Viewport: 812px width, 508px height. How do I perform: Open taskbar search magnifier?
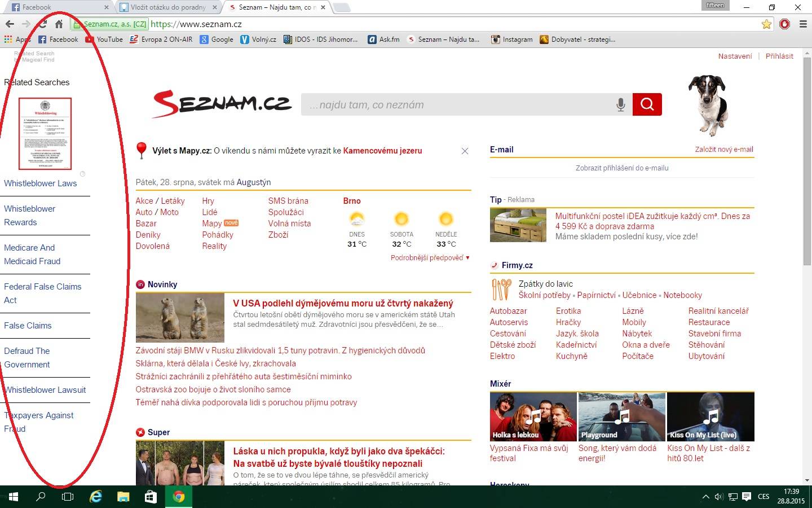click(41, 497)
